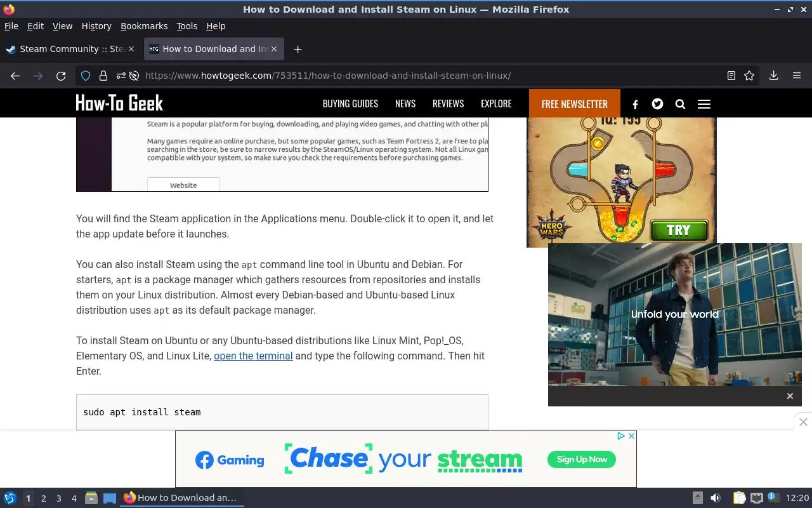Viewport: 812px width, 508px height.
Task: Select desktop workspace 1
Action: click(x=28, y=498)
